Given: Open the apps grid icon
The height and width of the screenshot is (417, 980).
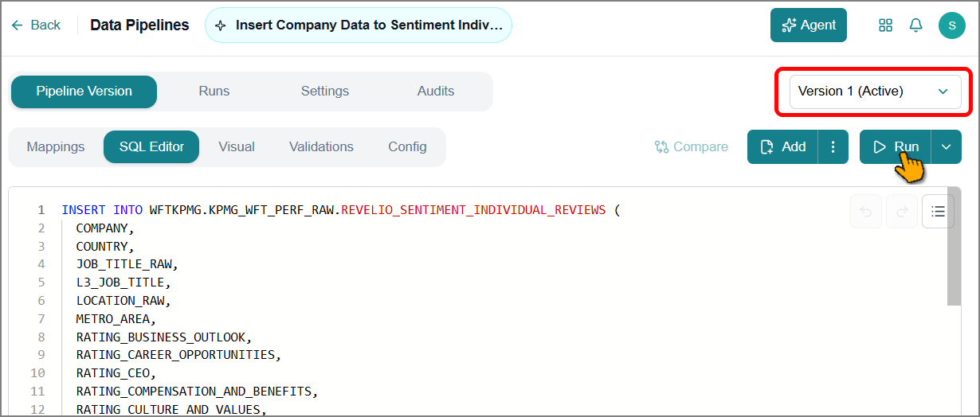Looking at the screenshot, I should 885,25.
